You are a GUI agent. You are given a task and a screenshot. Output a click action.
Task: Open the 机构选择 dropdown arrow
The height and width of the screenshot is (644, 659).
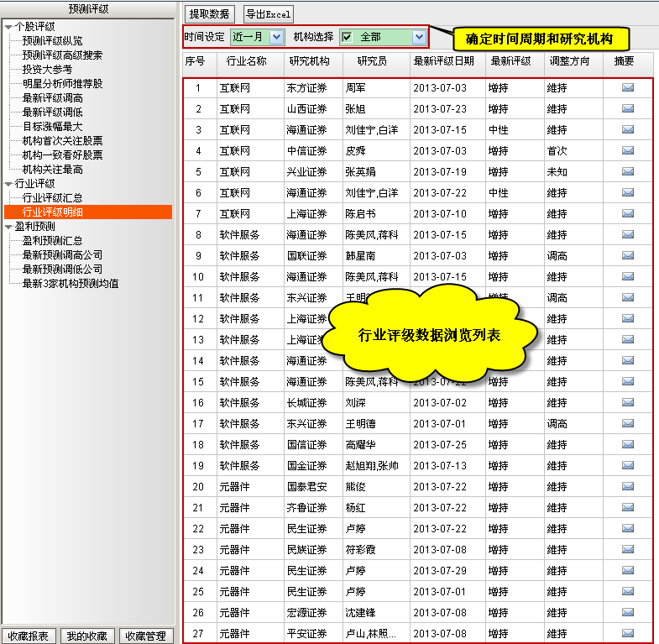419,37
